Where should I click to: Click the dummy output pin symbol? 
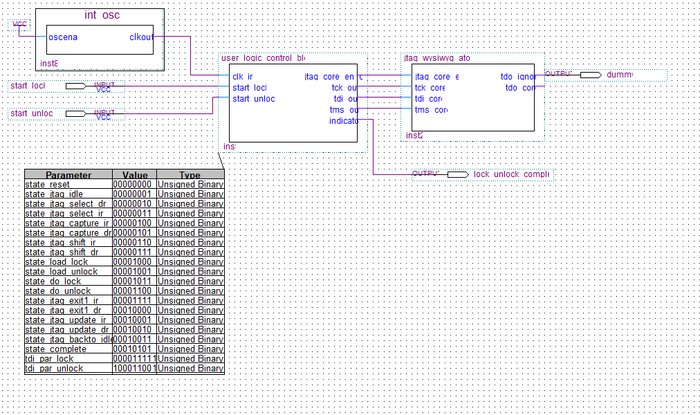tap(591, 75)
